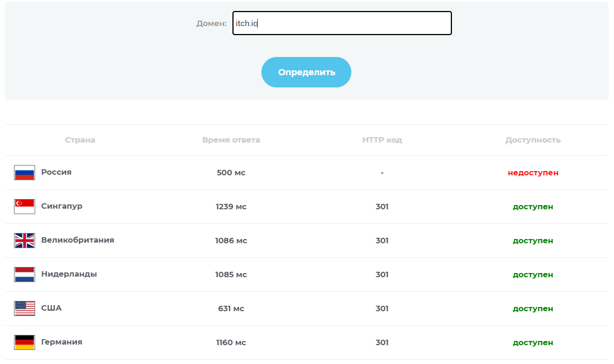Click the Доступность column header

533,140
